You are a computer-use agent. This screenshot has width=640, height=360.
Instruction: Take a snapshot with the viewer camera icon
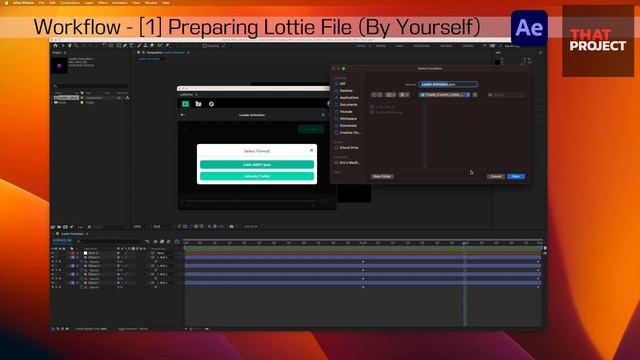[x=231, y=227]
